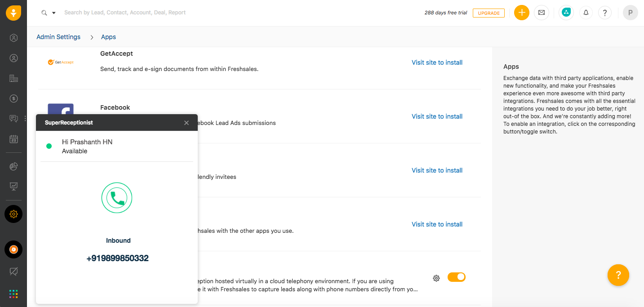The width and height of the screenshot is (644, 307).
Task: Focus the global search field
Action: click(125, 13)
